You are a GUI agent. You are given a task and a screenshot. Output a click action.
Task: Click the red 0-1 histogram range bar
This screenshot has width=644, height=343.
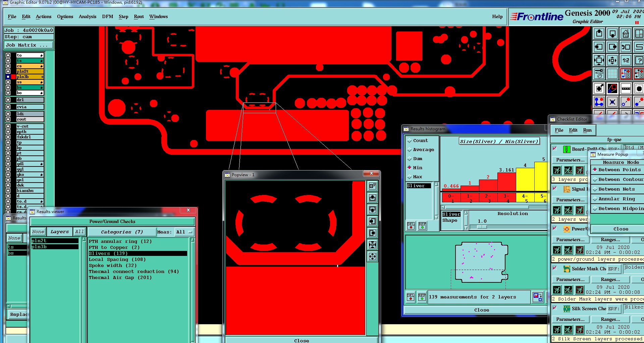pyautogui.click(x=451, y=198)
